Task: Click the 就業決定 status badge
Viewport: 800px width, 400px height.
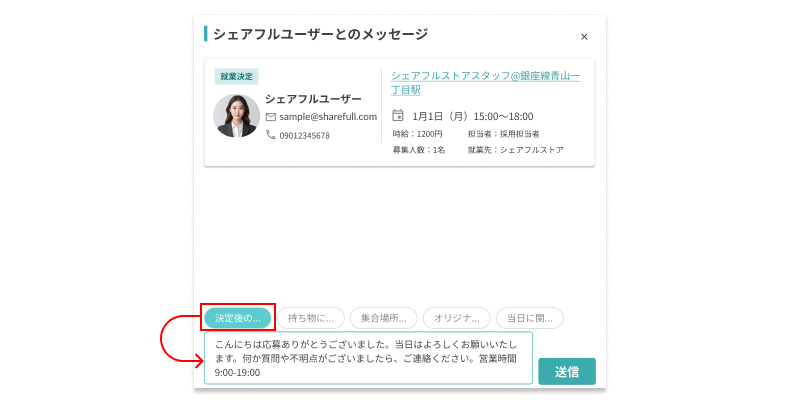Action: [x=236, y=76]
